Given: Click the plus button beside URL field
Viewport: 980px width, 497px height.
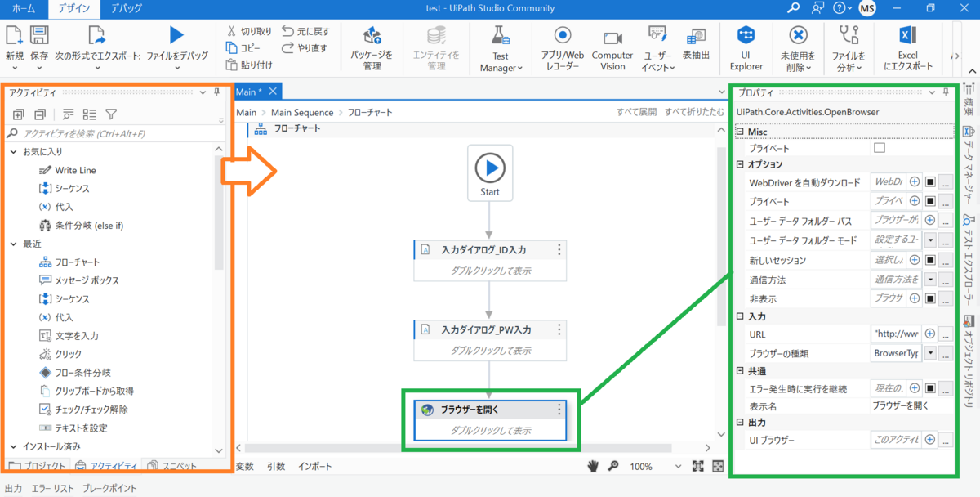Looking at the screenshot, I should 930,334.
